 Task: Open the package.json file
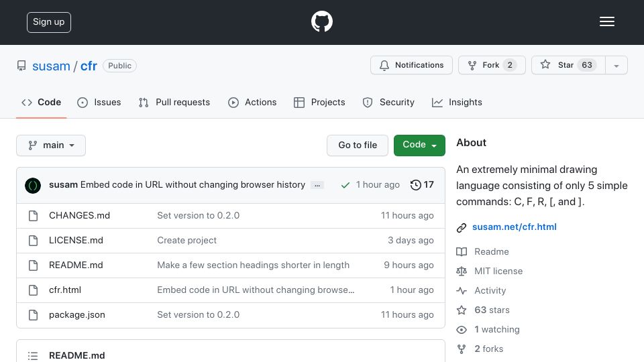click(x=76, y=315)
